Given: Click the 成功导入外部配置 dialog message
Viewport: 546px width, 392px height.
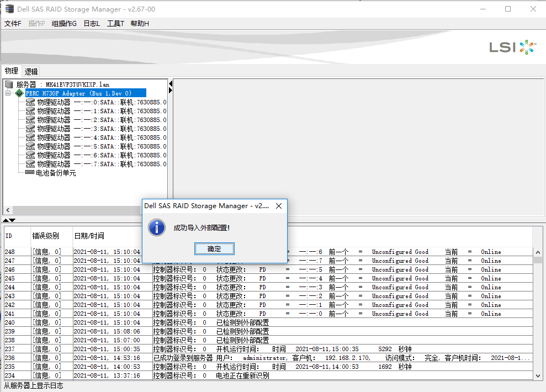Looking at the screenshot, I should point(202,227).
